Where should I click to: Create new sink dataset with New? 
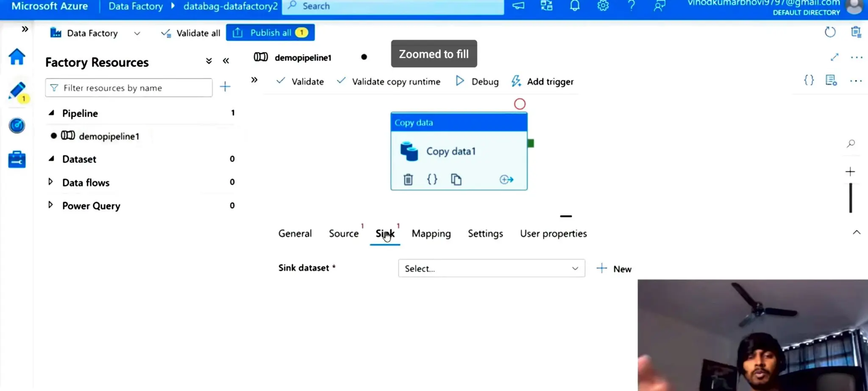(x=614, y=269)
